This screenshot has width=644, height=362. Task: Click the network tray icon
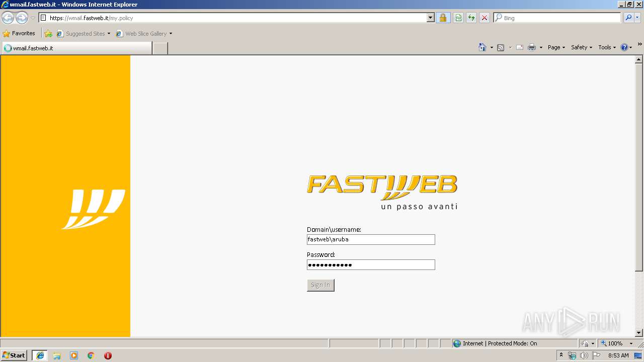click(x=572, y=355)
